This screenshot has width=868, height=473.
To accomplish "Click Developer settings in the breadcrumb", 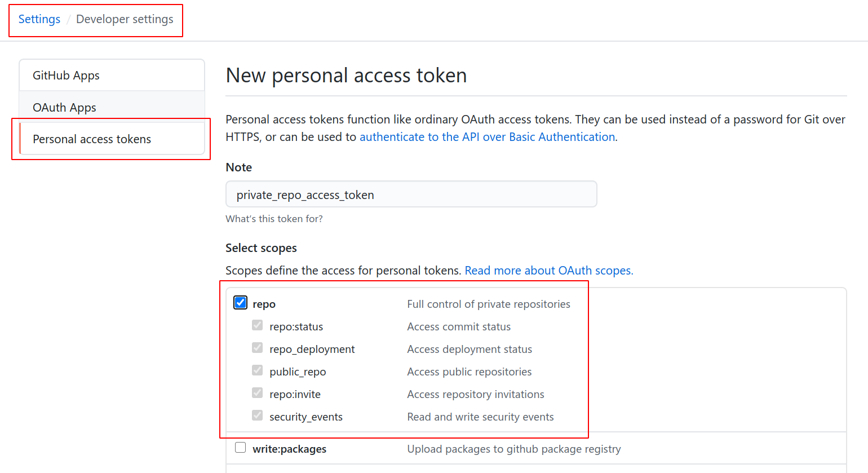I will pos(125,19).
